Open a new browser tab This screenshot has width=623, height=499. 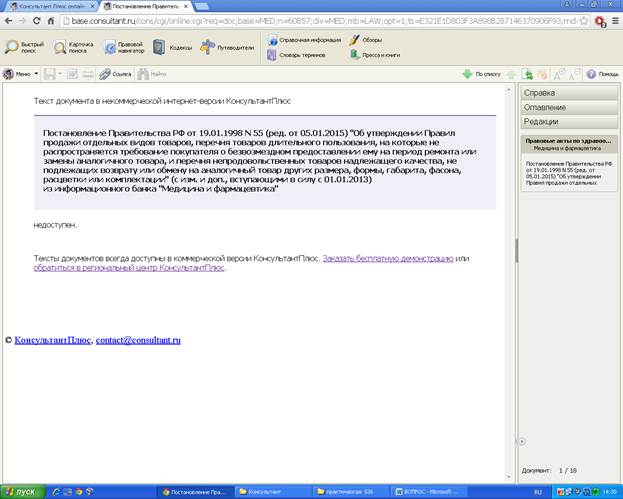202,6
